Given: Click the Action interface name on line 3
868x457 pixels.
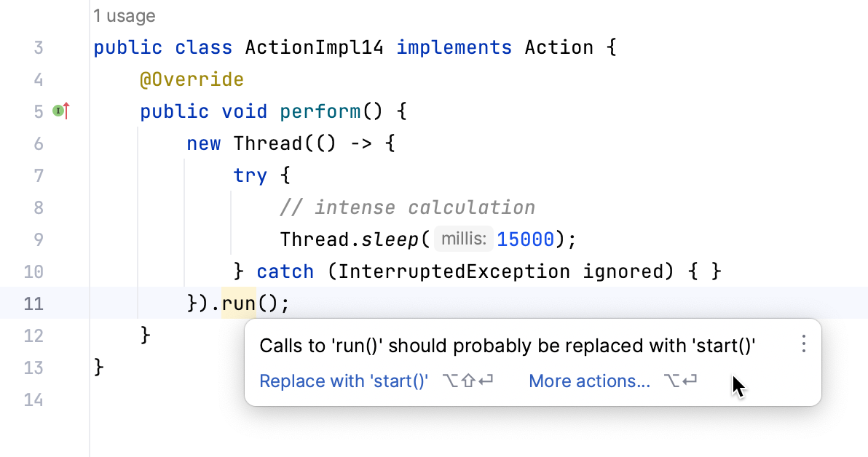Looking at the screenshot, I should point(559,47).
